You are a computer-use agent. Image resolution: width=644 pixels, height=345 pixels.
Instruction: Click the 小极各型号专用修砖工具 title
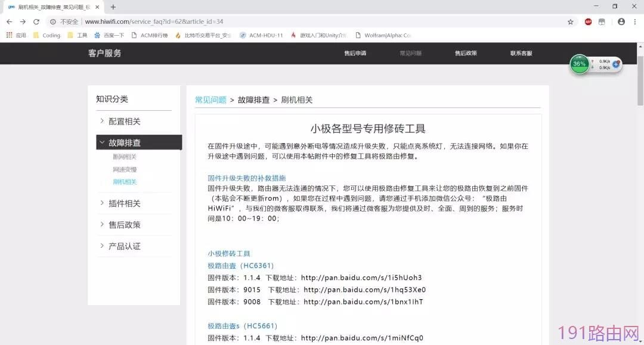367,129
